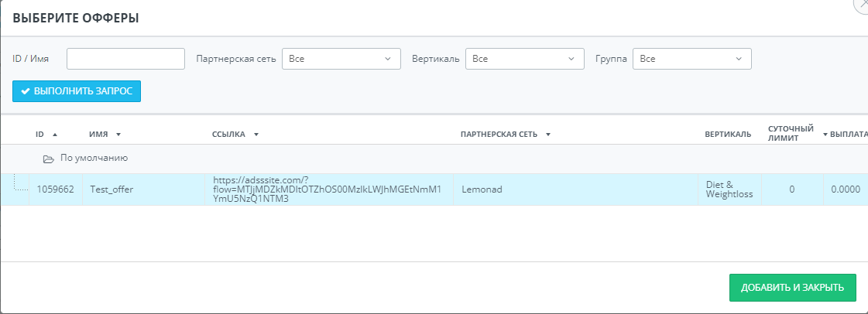This screenshot has height=314, width=868.
Task: Click the adsssite.com offer link cell
Action: pos(327,189)
